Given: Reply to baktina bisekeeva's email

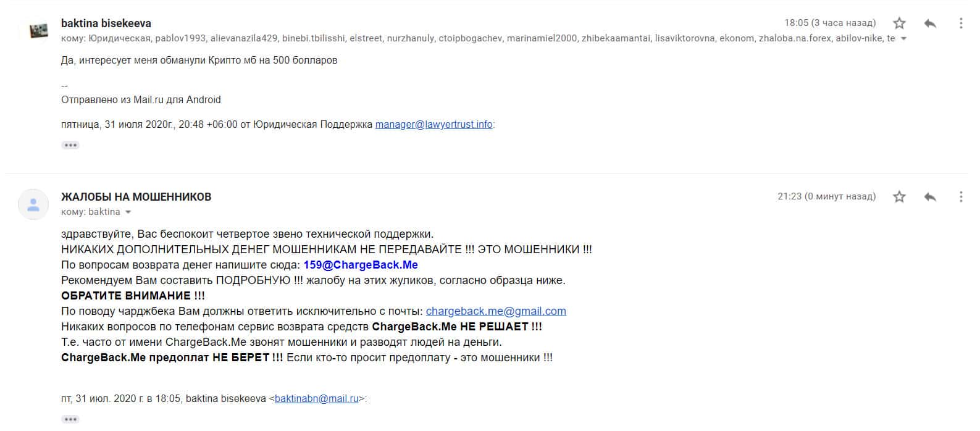Looking at the screenshot, I should [930, 23].
